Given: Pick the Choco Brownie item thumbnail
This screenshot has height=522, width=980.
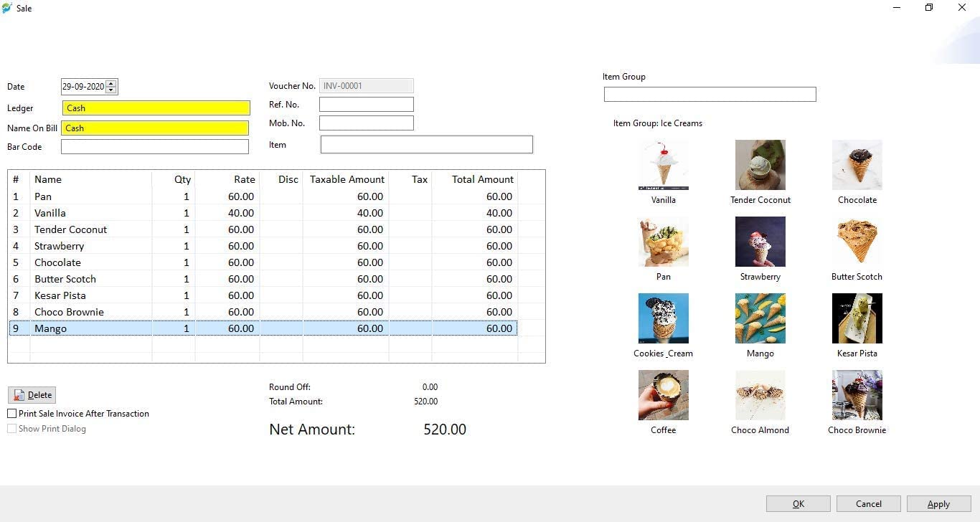Looking at the screenshot, I should (857, 395).
